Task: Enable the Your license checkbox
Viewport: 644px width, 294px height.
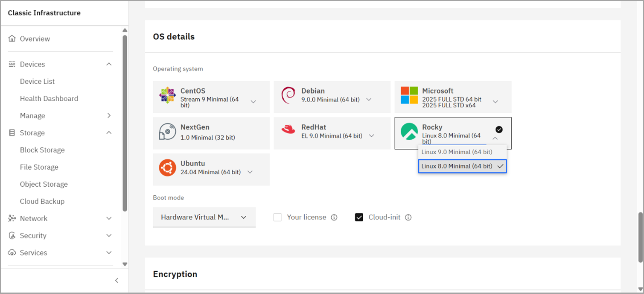Action: (x=277, y=218)
